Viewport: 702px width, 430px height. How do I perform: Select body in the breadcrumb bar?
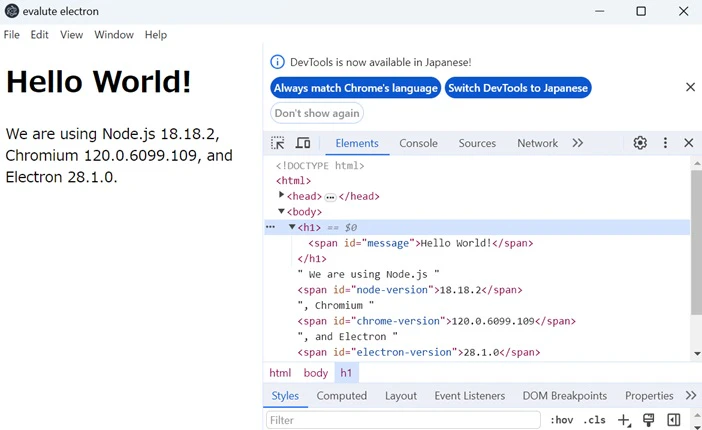coord(316,373)
